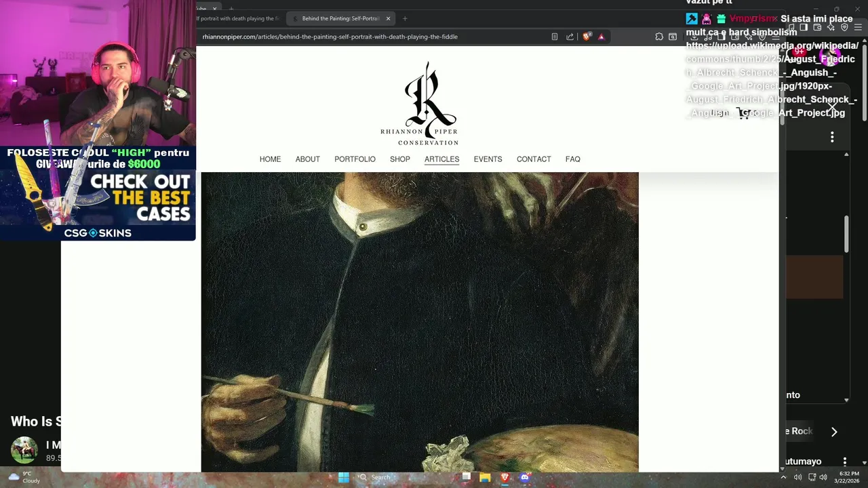This screenshot has width=868, height=488.
Task: Click the icon right of extensions puzzle
Action: click(673, 37)
